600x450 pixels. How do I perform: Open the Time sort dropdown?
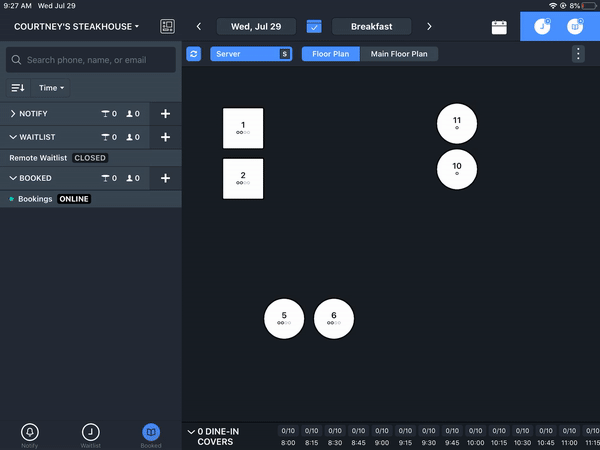coord(51,88)
